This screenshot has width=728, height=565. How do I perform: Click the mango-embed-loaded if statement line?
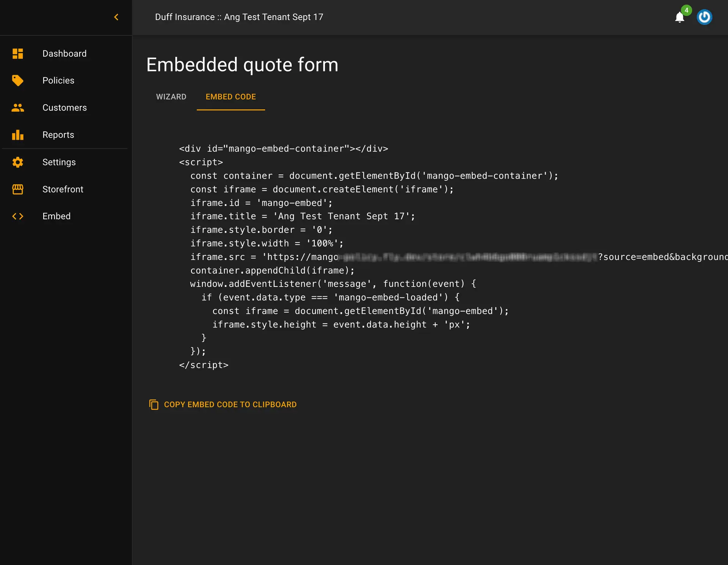pos(330,297)
